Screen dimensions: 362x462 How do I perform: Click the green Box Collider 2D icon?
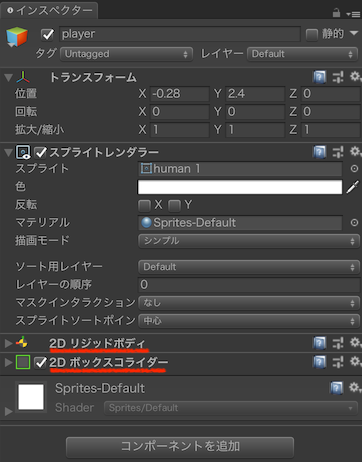[x=23, y=362]
